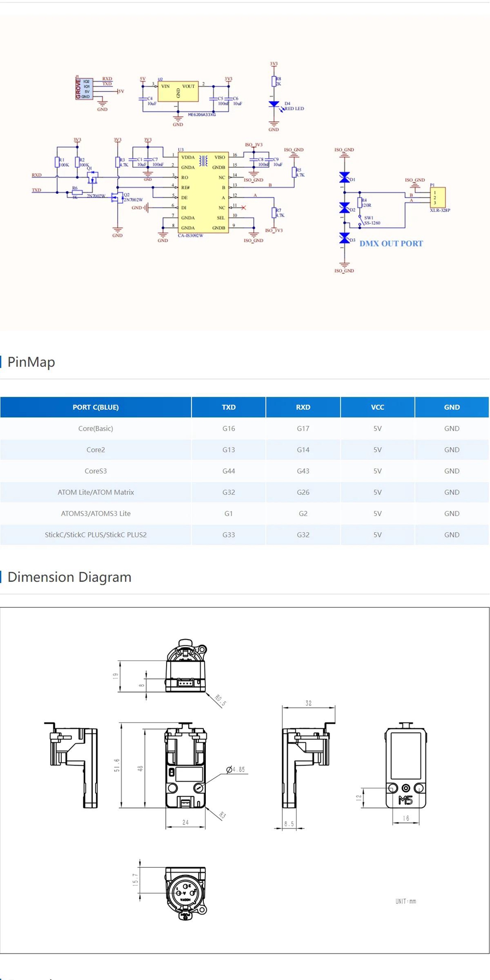Viewport: 490px width, 980px height.
Task: Click the PinMap section heading
Action: (31, 362)
